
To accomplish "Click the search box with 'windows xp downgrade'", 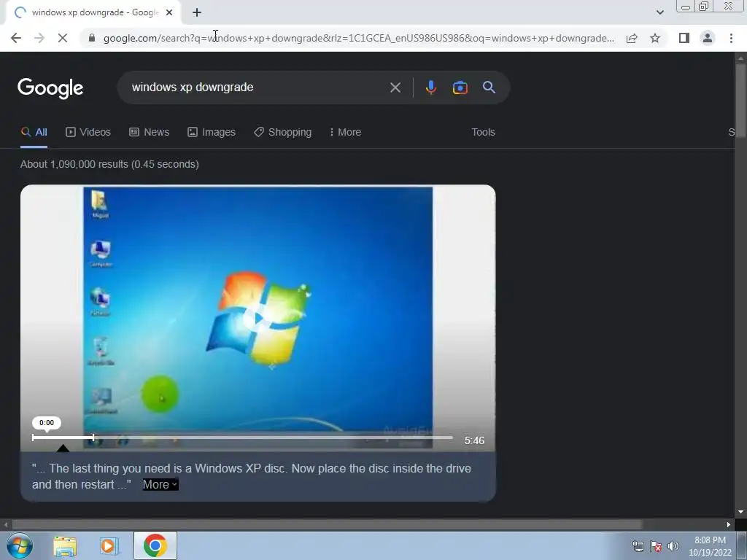I will click(258, 87).
